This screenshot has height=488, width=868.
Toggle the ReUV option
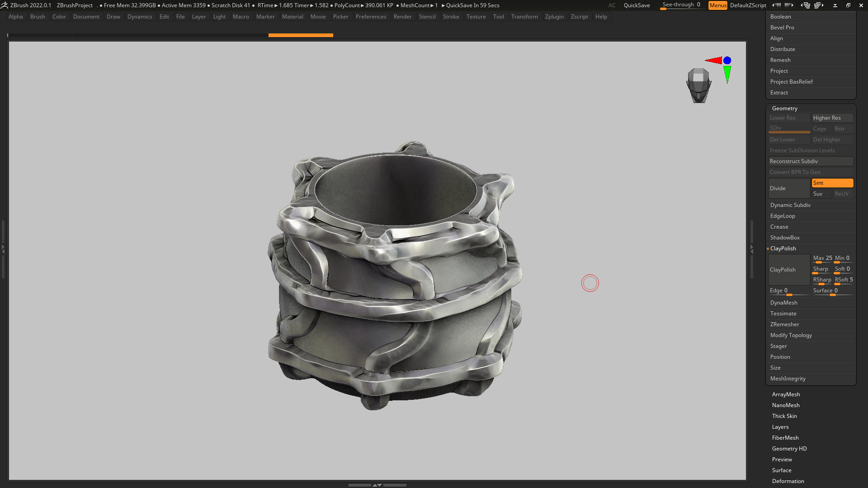[843, 194]
